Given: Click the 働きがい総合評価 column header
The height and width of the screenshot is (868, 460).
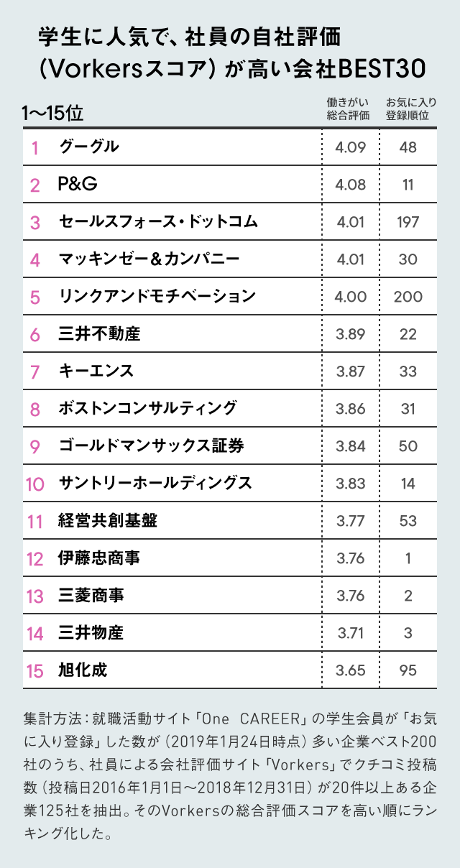Looking at the screenshot, I should [348, 108].
